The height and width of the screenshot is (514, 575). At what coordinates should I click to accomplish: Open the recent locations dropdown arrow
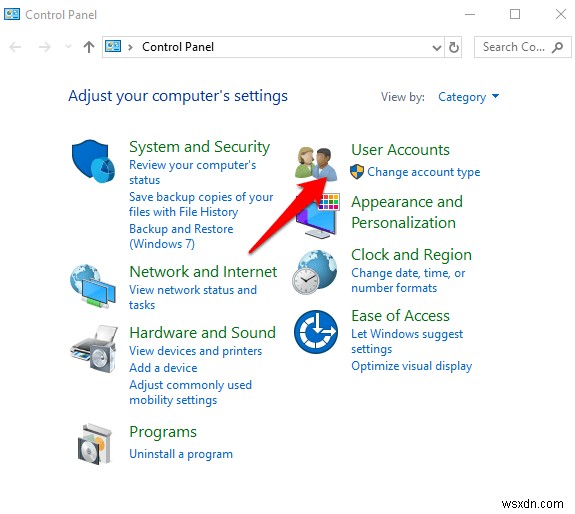tap(68, 47)
